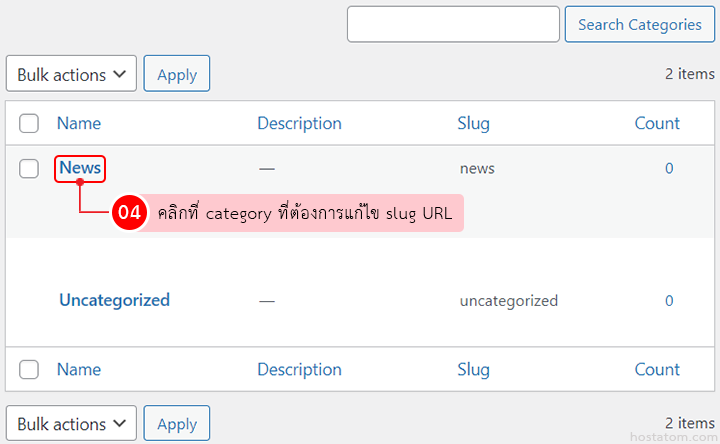Click the post count for the News row
The height and width of the screenshot is (444, 720).
tap(669, 168)
